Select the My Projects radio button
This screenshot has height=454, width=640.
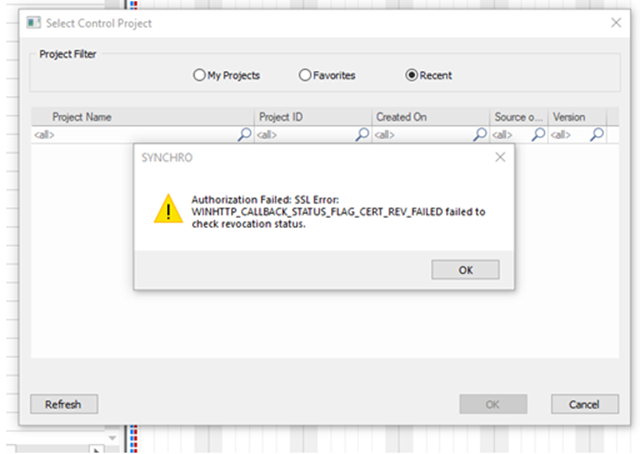(x=199, y=75)
